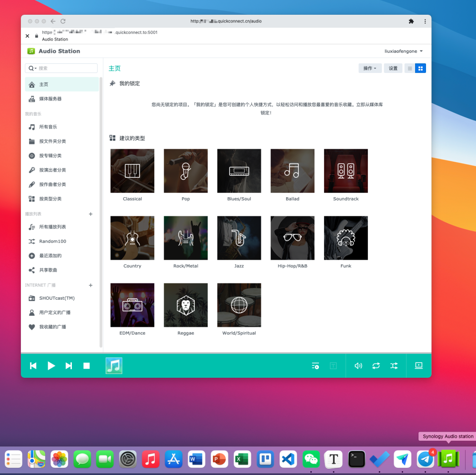
Task: Expand the search filter dropdown arrow
Action: tap(36, 69)
